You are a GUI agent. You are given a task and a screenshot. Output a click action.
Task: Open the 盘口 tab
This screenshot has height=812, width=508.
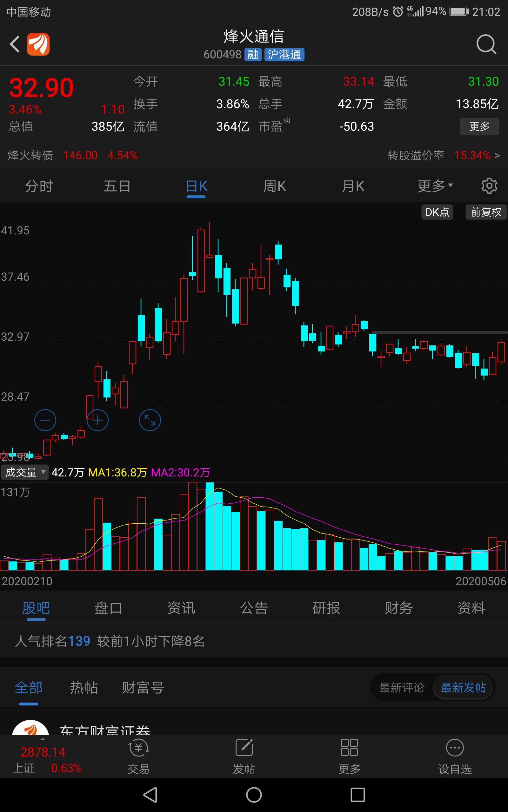pyautogui.click(x=108, y=608)
